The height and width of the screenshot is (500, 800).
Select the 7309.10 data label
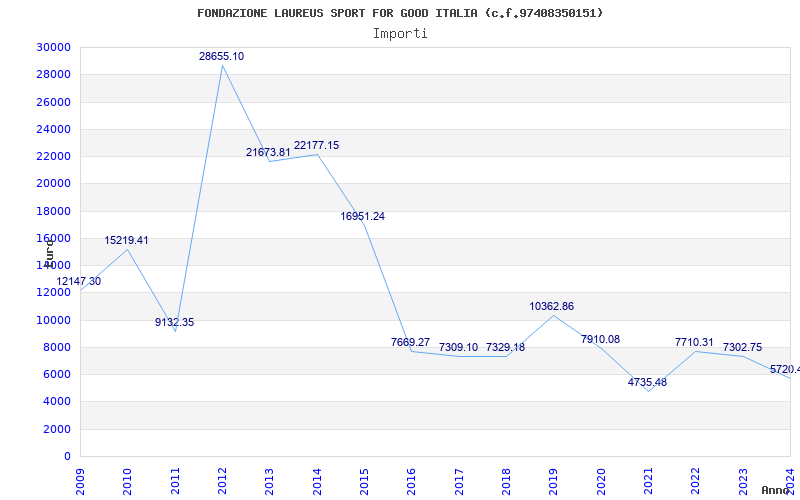click(x=458, y=347)
